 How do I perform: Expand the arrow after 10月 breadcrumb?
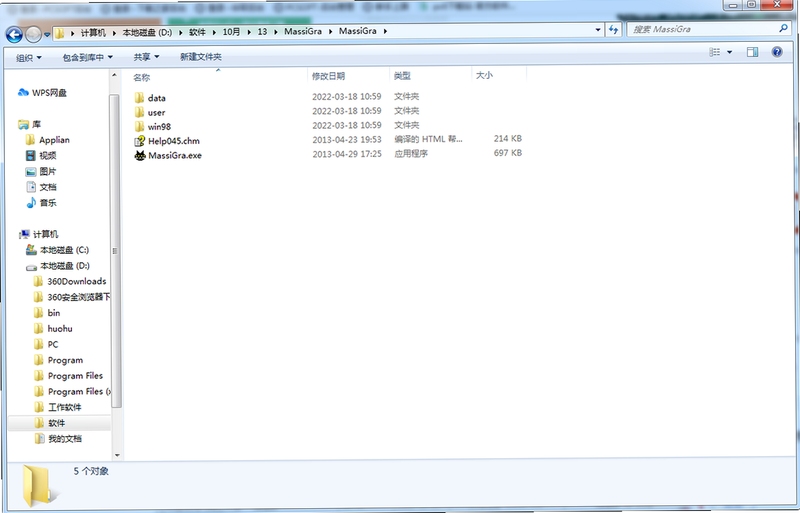point(249,32)
